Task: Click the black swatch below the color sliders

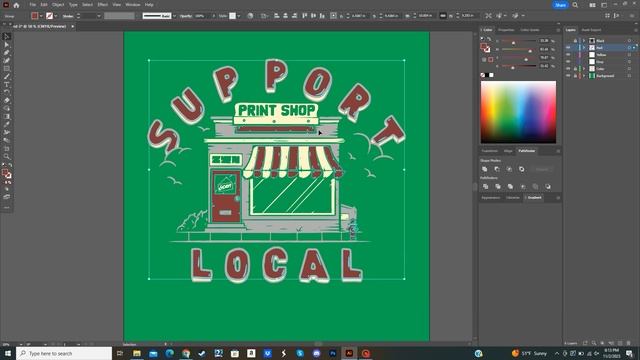Action: point(487,75)
